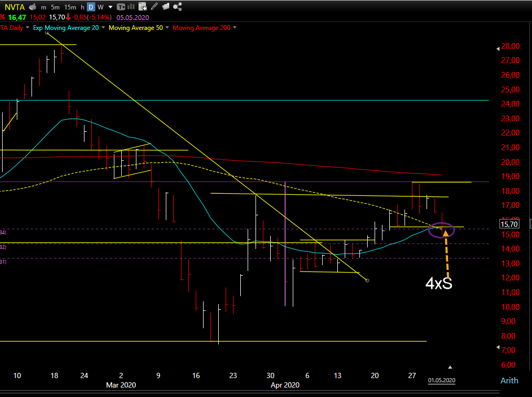Click the NVTA ticker symbol
The height and width of the screenshot is (397, 532).
[15, 7]
